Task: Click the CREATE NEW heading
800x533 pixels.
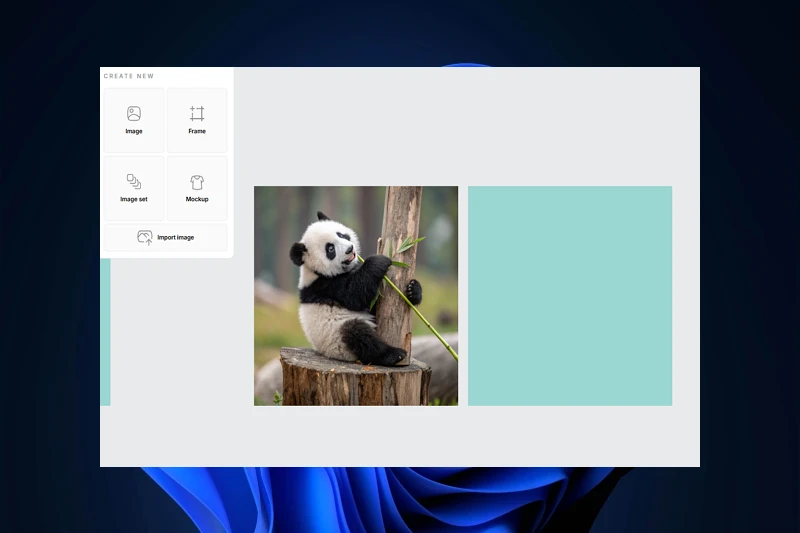Action: click(129, 76)
